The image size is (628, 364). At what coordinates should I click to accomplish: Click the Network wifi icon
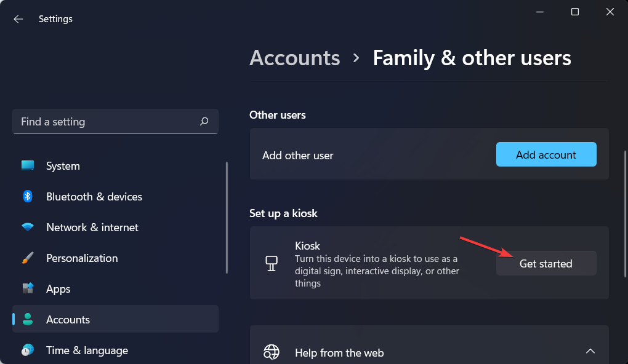pyautogui.click(x=28, y=228)
